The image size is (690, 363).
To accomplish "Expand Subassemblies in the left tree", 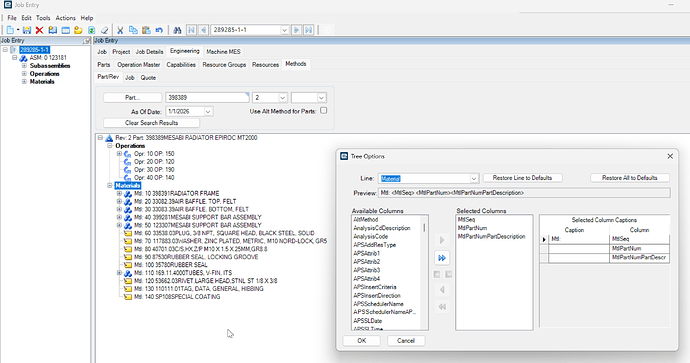I will (x=24, y=66).
